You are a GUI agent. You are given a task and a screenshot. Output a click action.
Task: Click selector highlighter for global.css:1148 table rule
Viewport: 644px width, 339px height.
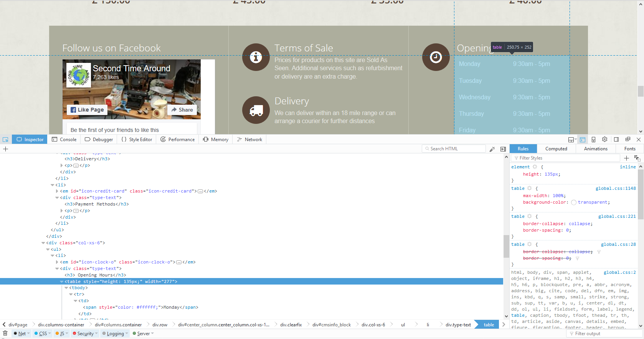point(529,188)
